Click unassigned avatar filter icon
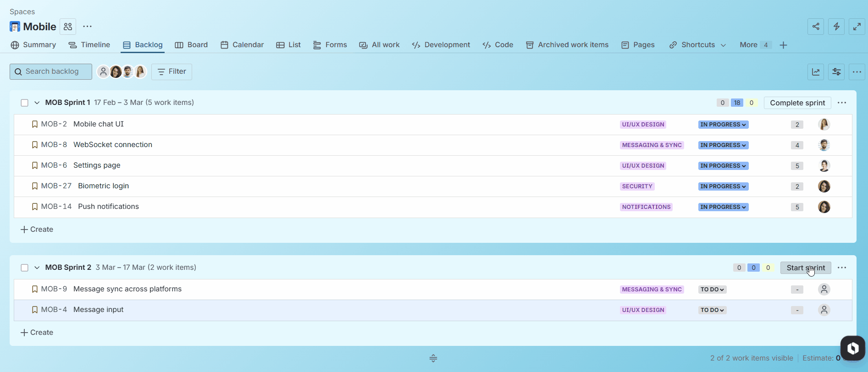 click(103, 71)
